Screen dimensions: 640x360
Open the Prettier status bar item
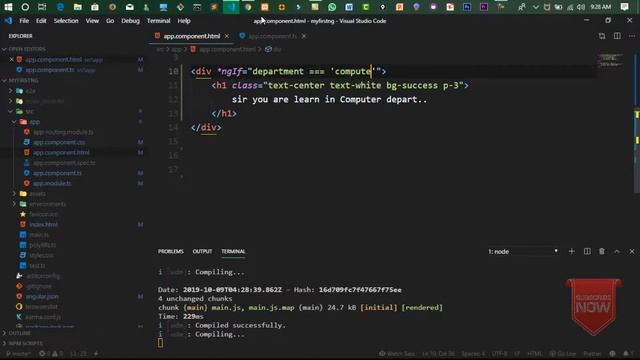[592, 354]
